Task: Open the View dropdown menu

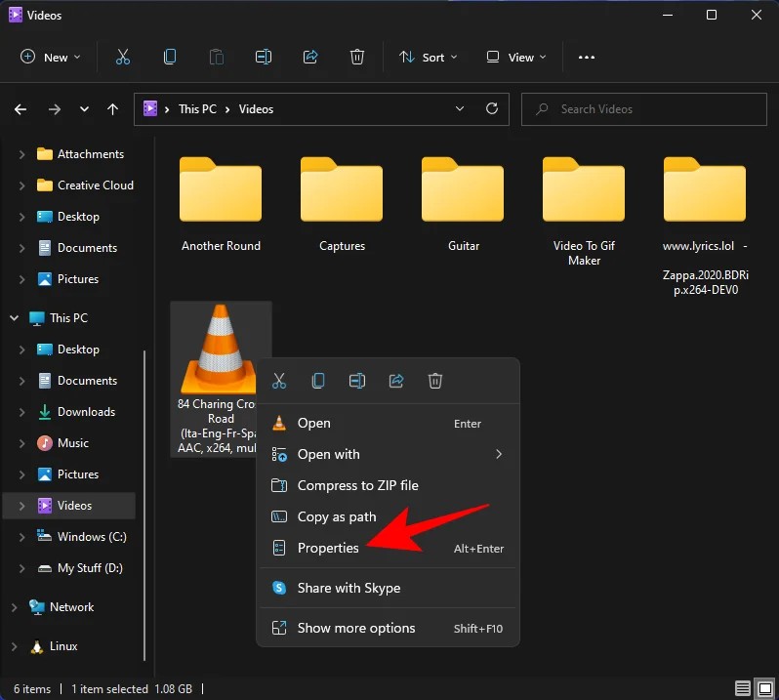Action: tap(516, 57)
